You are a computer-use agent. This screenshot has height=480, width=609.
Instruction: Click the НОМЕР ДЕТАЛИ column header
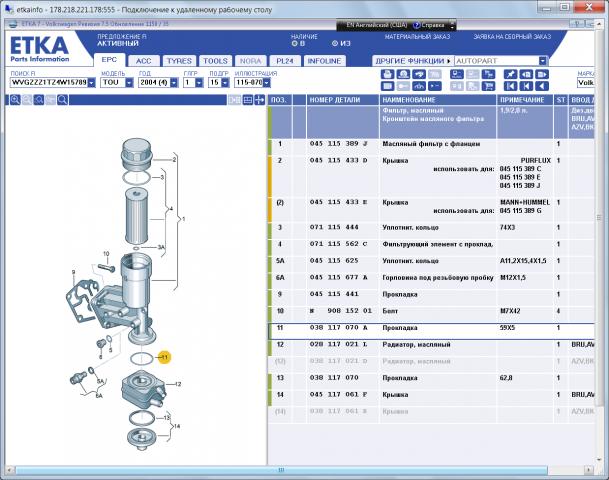pyautogui.click(x=343, y=100)
